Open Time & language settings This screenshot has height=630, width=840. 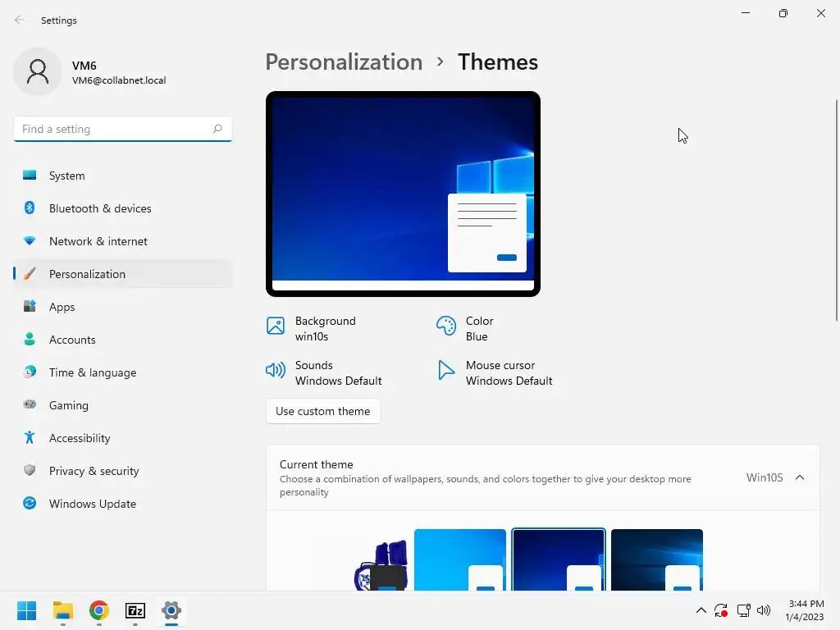click(x=123, y=372)
